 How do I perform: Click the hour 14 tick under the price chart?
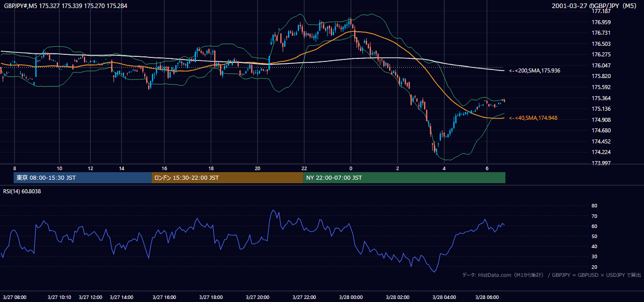(x=121, y=168)
